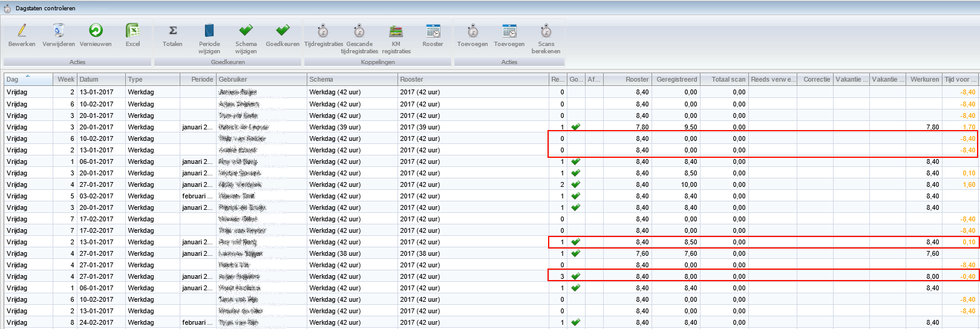Open Gescande tijdregistraties

coord(359,31)
